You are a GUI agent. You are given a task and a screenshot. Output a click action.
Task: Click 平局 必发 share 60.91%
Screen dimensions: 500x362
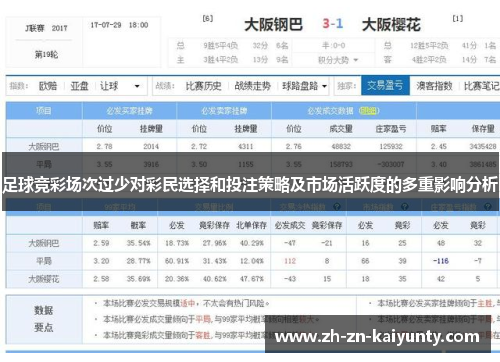click(x=177, y=261)
